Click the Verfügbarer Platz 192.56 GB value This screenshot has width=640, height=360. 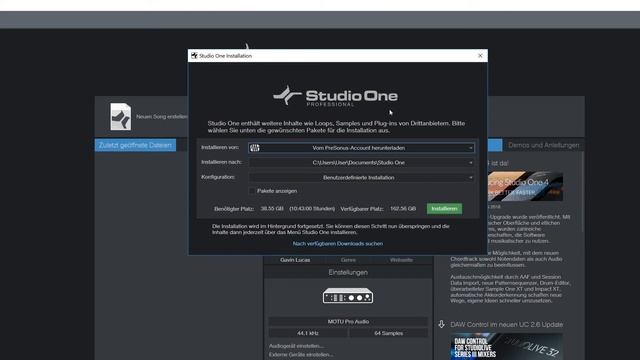[403, 209]
